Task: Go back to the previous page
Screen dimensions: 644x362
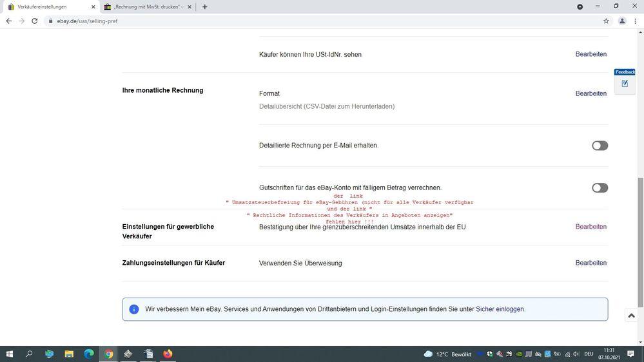Action: point(9,21)
